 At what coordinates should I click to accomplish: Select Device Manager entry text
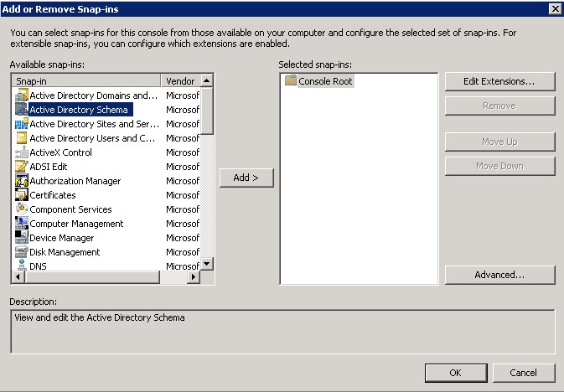click(62, 238)
